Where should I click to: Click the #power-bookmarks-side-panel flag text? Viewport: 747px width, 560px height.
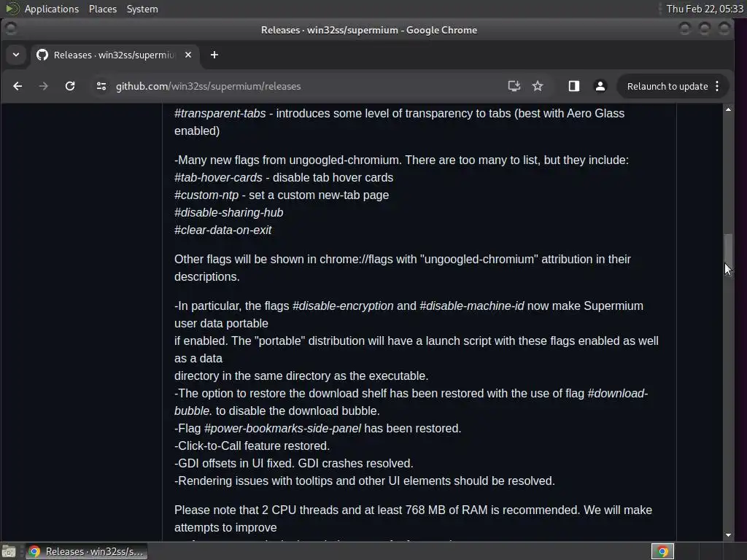pyautogui.click(x=282, y=429)
